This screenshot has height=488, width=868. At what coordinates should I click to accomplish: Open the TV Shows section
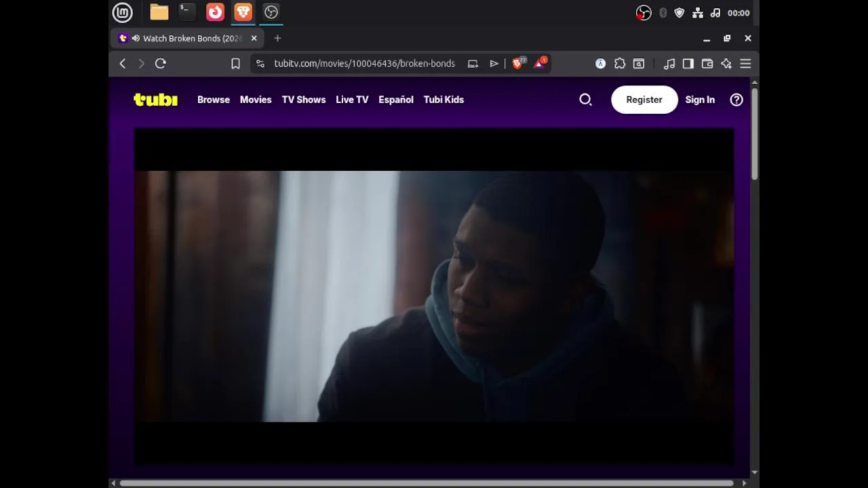[x=304, y=100]
